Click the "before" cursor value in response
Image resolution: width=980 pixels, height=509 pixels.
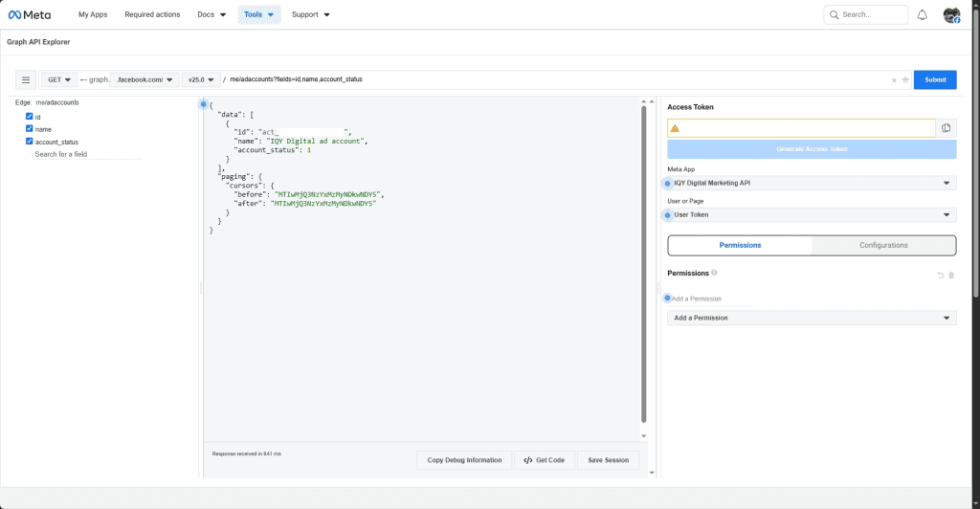pyautogui.click(x=327, y=194)
